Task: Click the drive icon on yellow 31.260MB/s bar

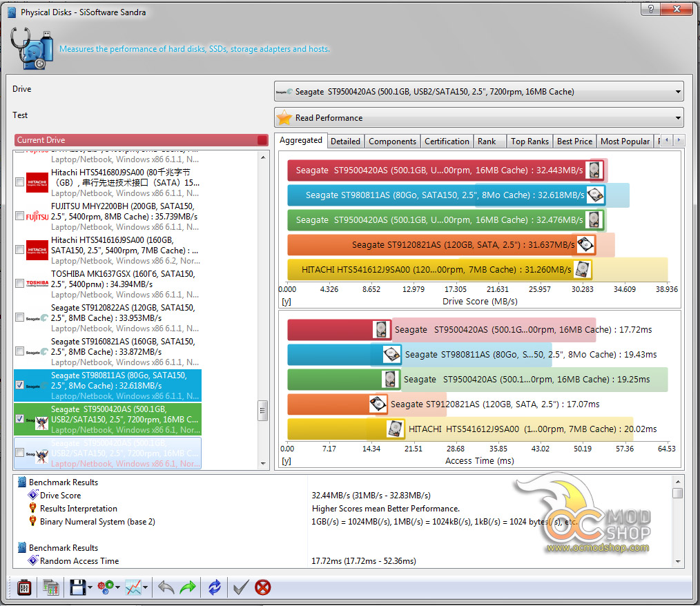Action: pyautogui.click(x=582, y=269)
